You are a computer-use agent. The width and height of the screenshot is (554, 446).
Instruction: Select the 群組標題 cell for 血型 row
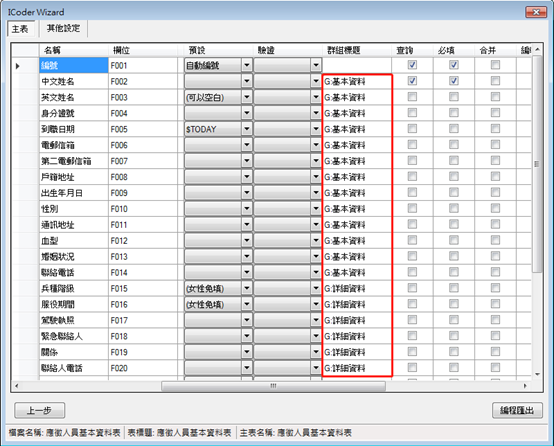(357, 241)
